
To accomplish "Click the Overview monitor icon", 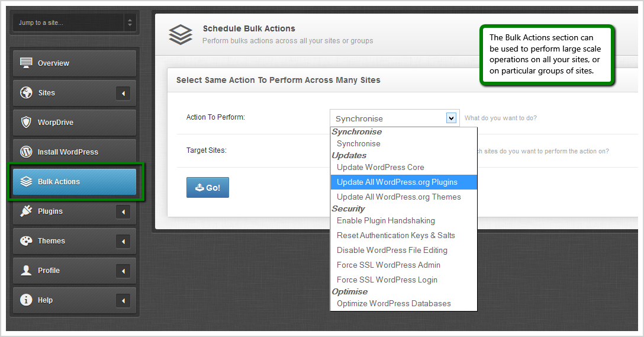I will pyautogui.click(x=26, y=63).
